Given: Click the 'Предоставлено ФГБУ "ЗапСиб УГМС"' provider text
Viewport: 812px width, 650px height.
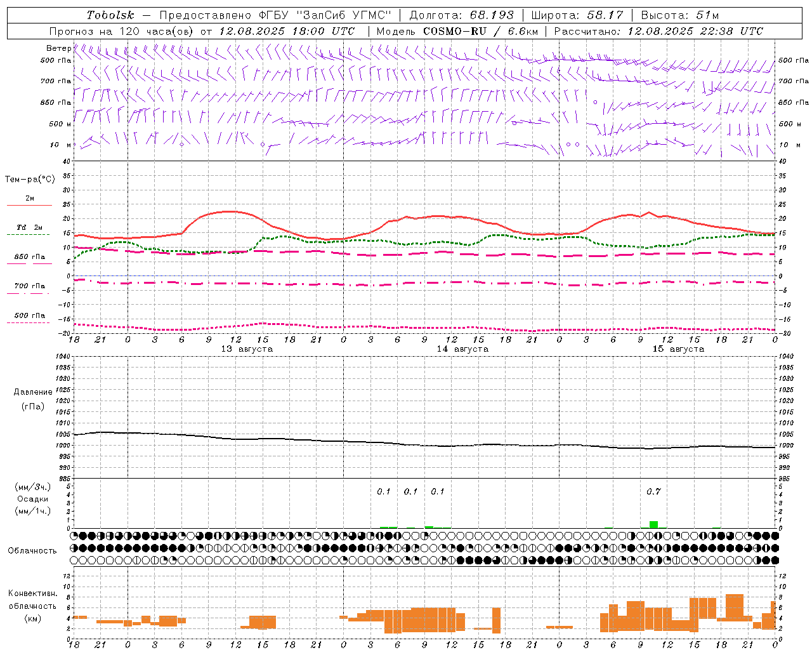Looking at the screenshot, I should pyautogui.click(x=275, y=15).
